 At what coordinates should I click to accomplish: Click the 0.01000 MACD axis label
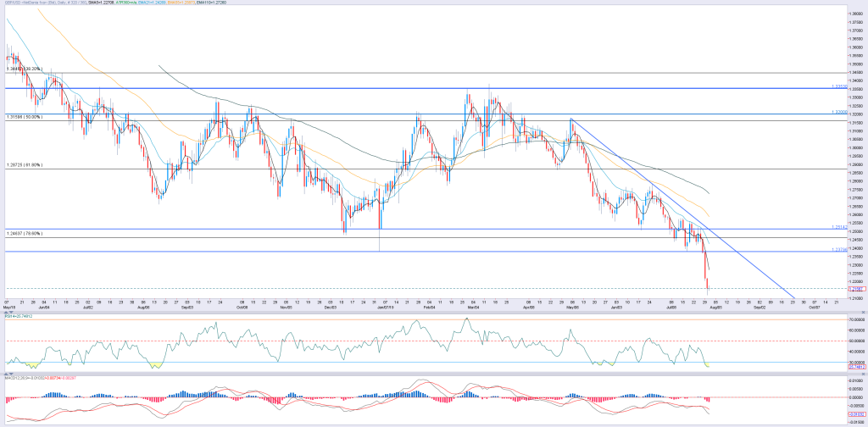point(855,381)
